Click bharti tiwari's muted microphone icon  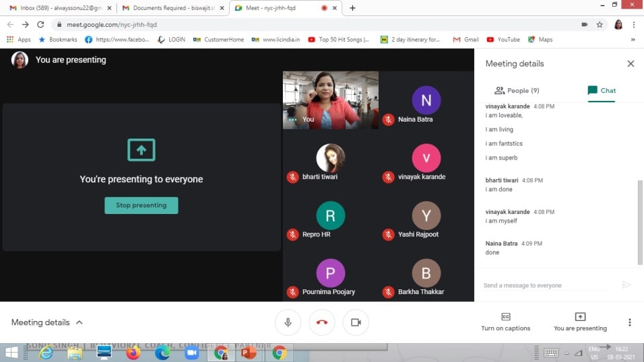(292, 177)
